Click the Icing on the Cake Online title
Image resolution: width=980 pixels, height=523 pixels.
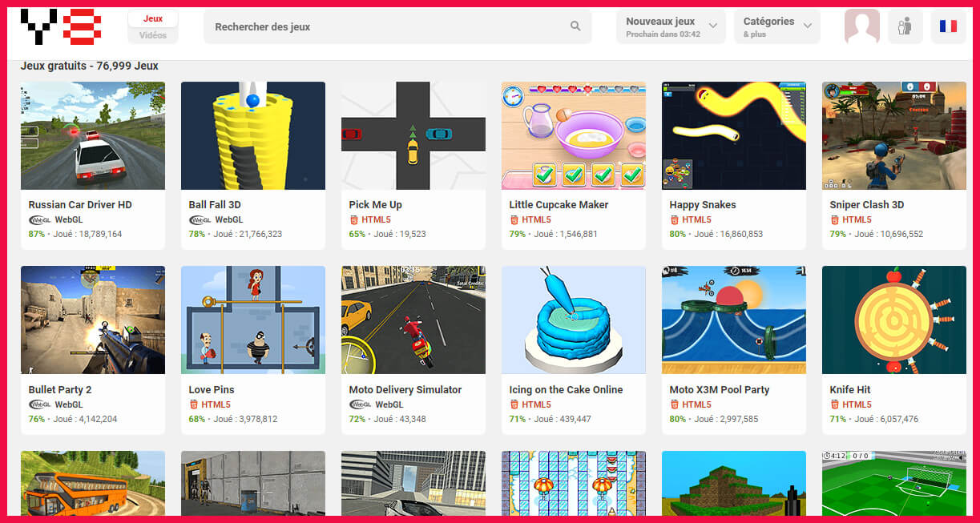pos(567,390)
